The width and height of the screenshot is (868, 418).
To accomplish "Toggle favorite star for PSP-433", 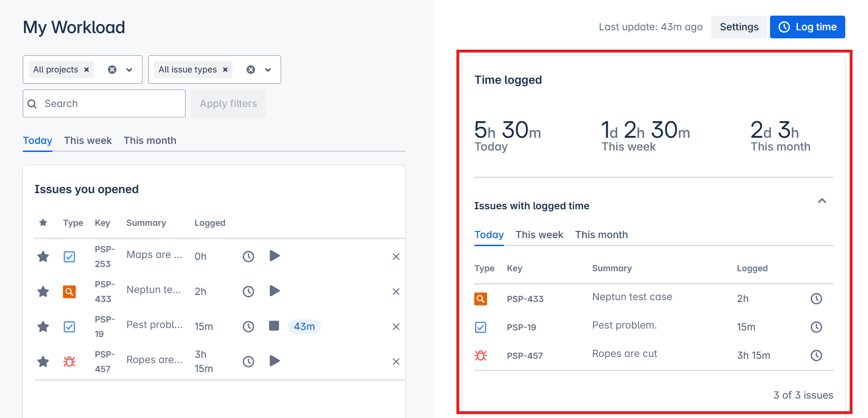I will coord(43,292).
